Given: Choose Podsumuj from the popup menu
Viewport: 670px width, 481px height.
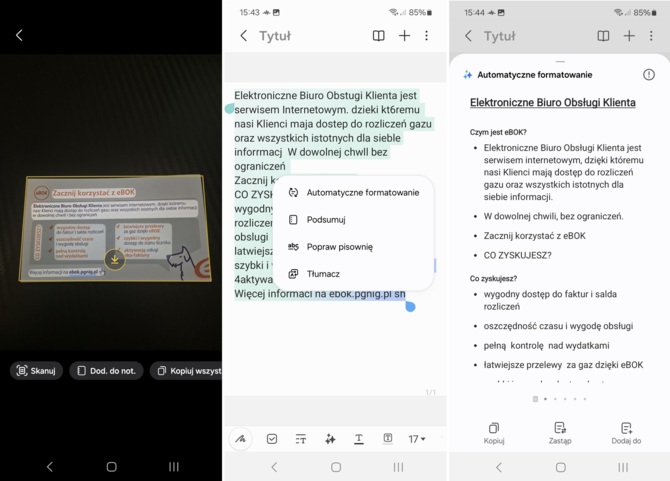Looking at the screenshot, I should pyautogui.click(x=353, y=220).
